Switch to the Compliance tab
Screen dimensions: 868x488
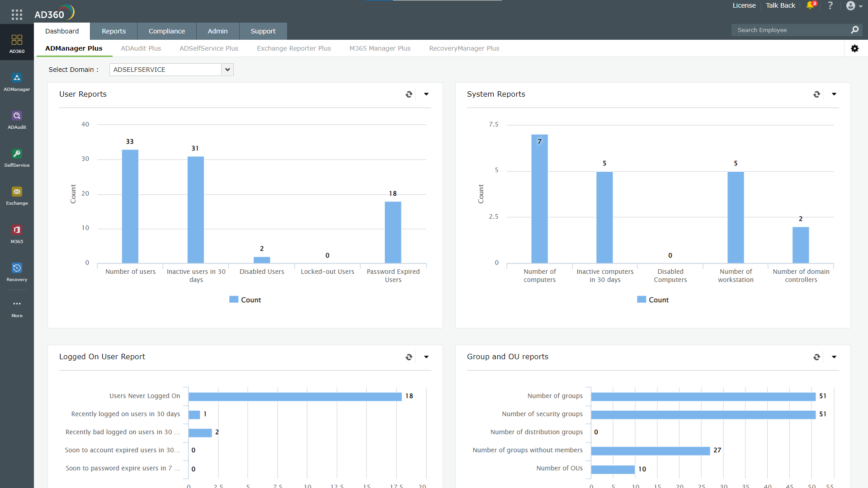[166, 31]
